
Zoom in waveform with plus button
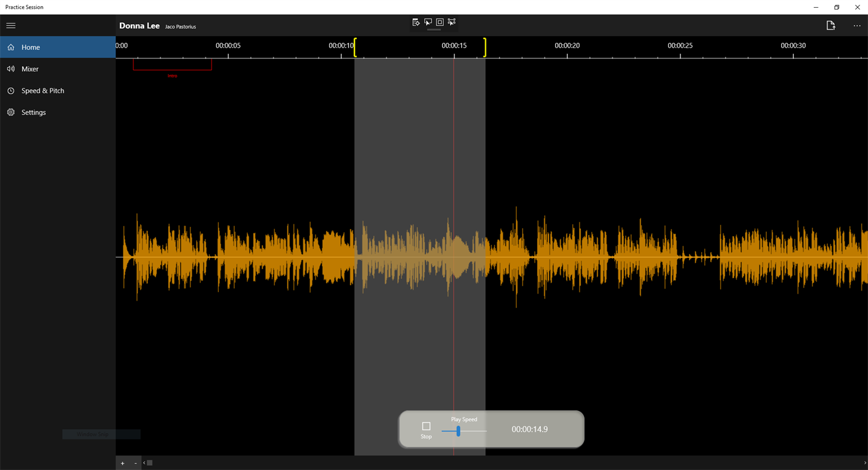coord(122,463)
